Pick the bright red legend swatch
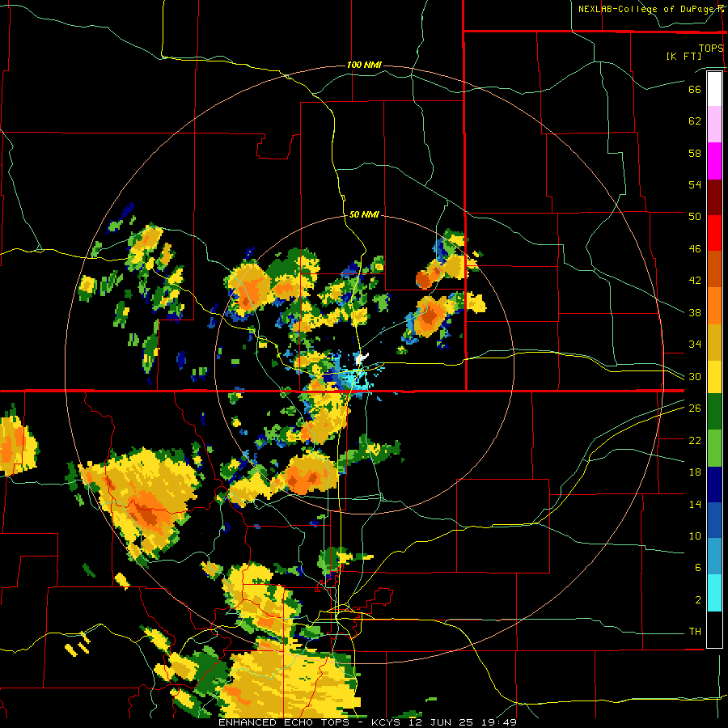 (714, 233)
